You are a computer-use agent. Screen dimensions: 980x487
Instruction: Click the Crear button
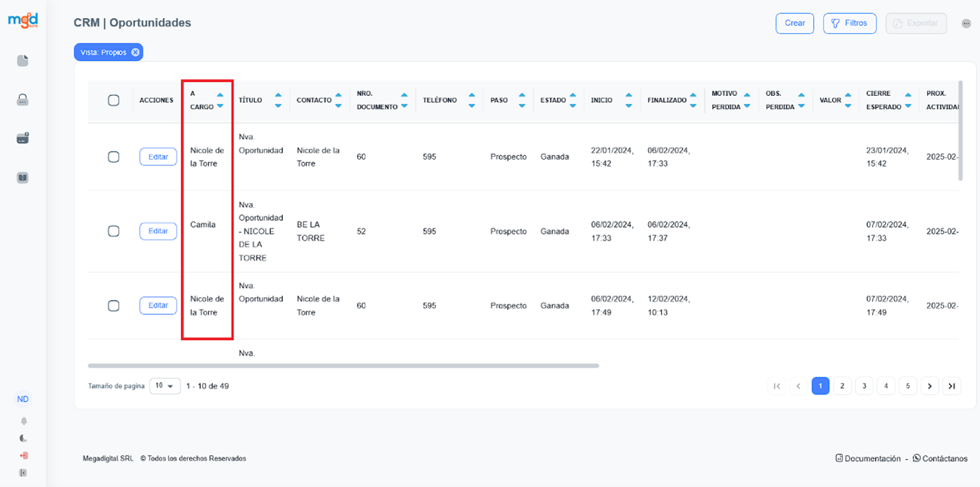coord(794,23)
